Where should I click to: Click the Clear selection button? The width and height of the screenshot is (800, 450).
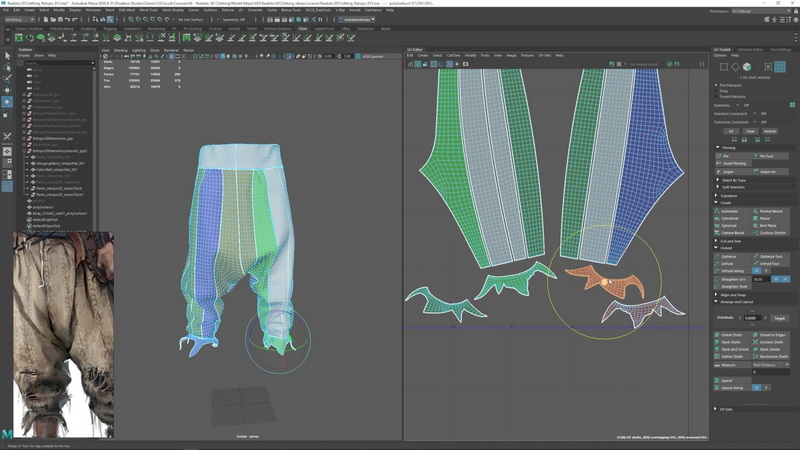[750, 131]
